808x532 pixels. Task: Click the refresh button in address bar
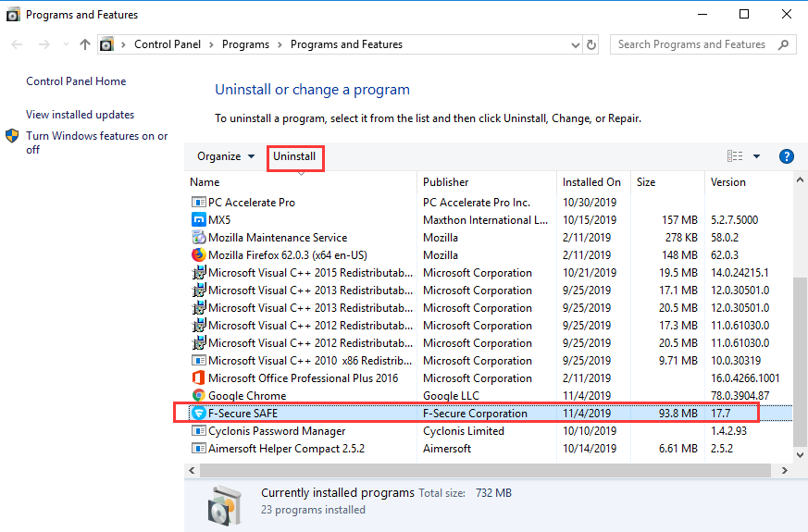tap(591, 44)
